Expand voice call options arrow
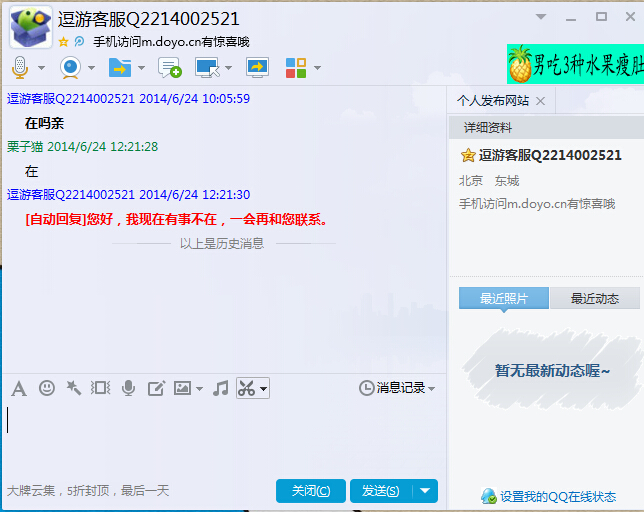 click(41, 68)
